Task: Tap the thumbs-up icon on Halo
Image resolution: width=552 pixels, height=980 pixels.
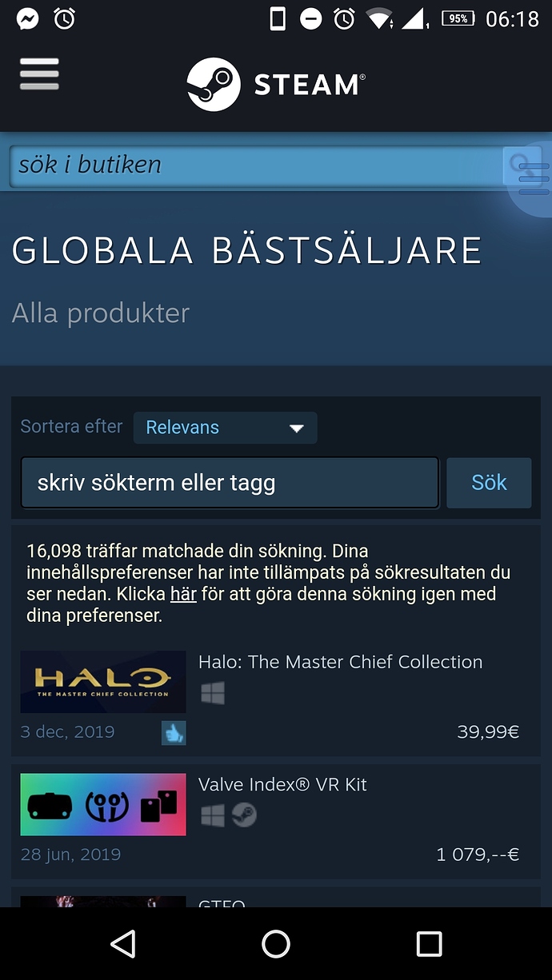Action: (x=174, y=732)
